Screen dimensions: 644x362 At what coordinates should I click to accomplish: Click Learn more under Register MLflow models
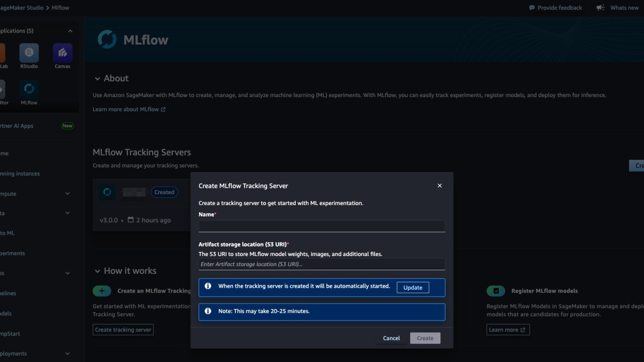(x=508, y=330)
